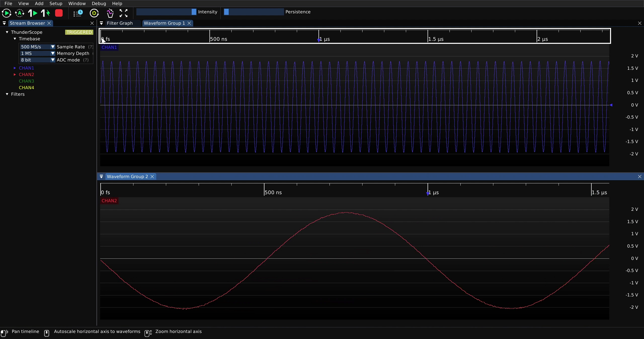Start the trigger with the Run icon
644x339 pixels.
point(7,13)
